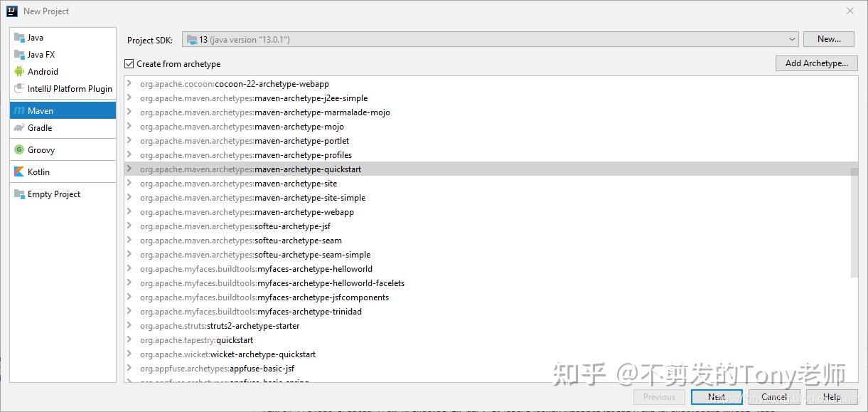Select the Java project type icon
868x412 pixels.
pos(22,37)
